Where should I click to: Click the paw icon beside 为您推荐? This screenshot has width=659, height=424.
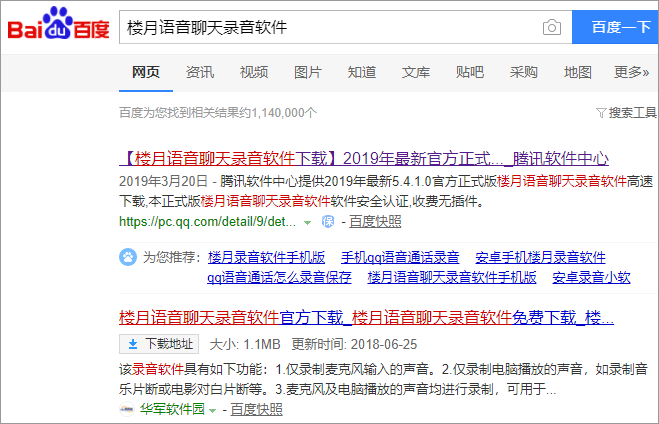pyautogui.click(x=128, y=257)
